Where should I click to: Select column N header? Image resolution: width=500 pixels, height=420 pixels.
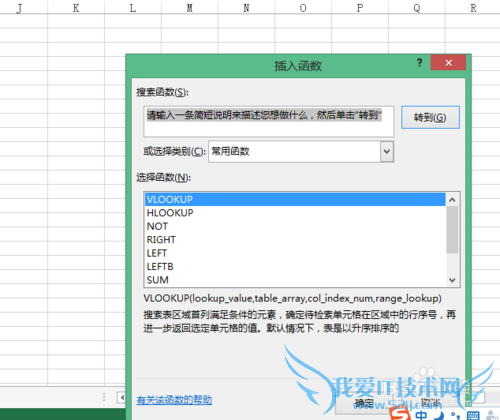[x=246, y=7]
